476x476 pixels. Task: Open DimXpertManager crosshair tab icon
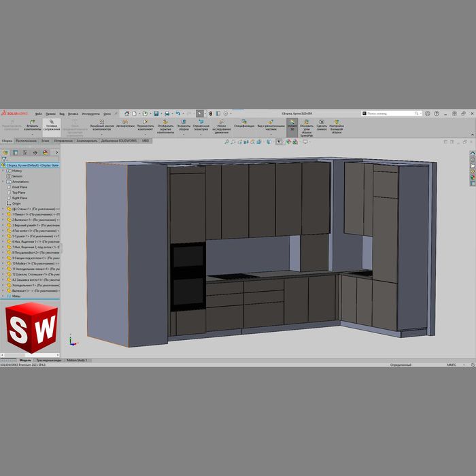coord(35,152)
